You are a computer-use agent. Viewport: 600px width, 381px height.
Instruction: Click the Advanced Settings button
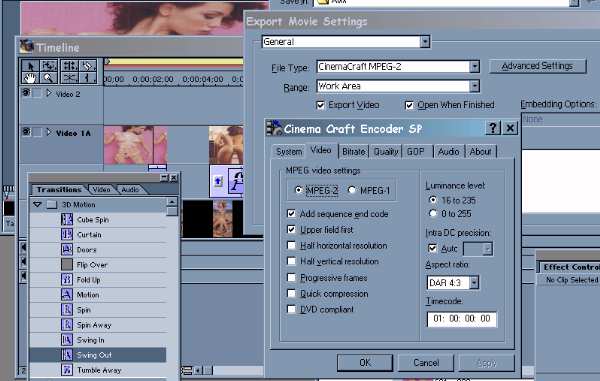(537, 66)
